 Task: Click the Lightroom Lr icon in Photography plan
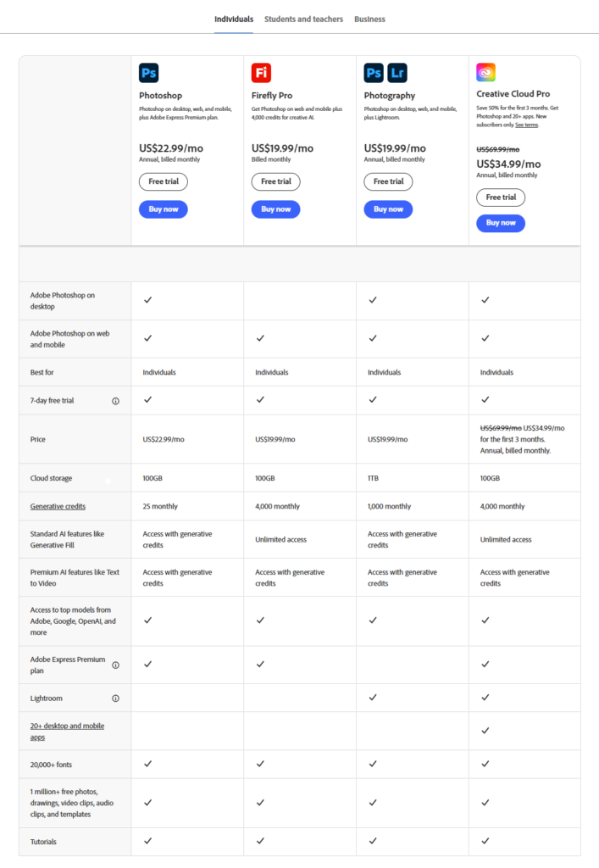(397, 73)
